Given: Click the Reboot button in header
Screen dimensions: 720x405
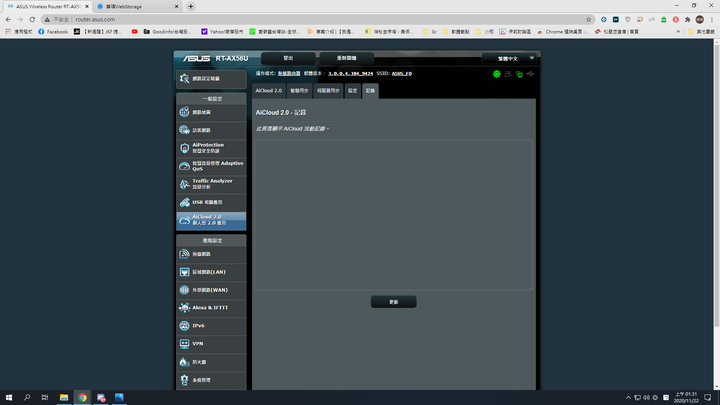Looking at the screenshot, I should coord(347,58).
